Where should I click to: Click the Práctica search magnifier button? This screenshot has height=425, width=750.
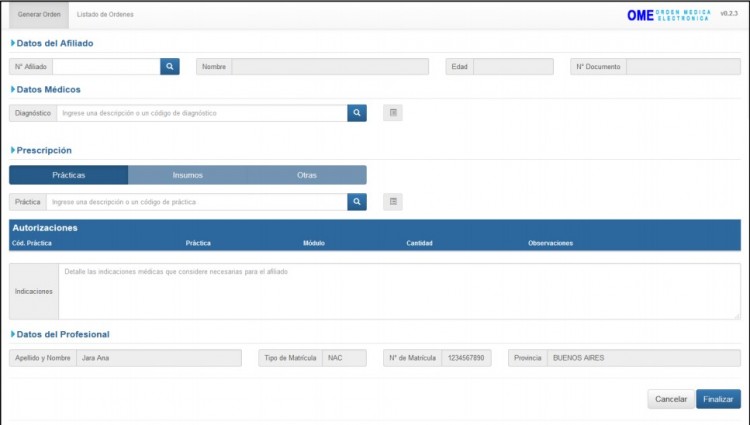point(357,202)
